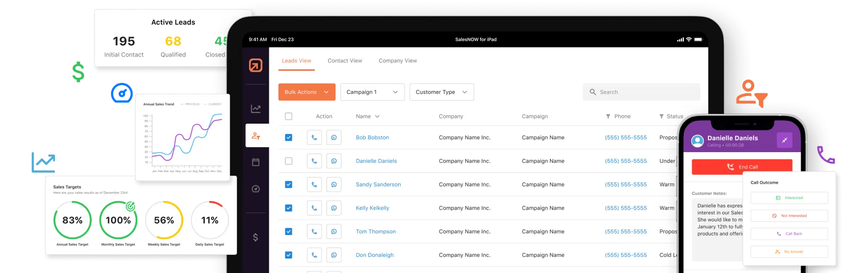Click the 11% Daily Sales Target ring
Screen dimensions: 868x273
tap(210, 220)
